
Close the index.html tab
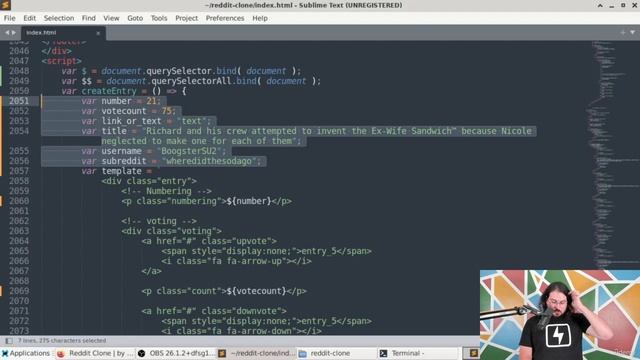click(x=98, y=33)
